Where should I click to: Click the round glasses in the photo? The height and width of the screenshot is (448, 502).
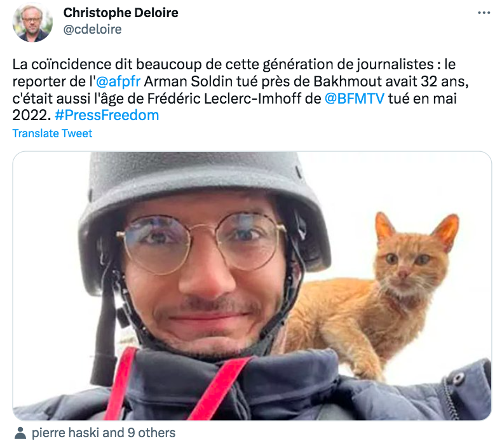201,243
